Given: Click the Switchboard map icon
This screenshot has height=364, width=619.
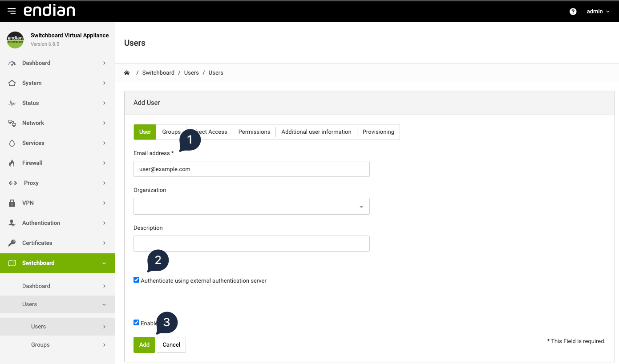Looking at the screenshot, I should pyautogui.click(x=12, y=263).
